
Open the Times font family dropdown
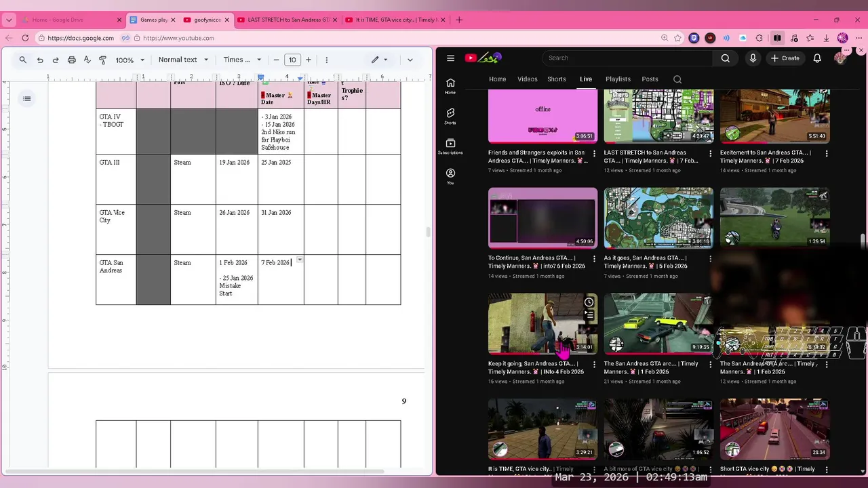(x=241, y=60)
